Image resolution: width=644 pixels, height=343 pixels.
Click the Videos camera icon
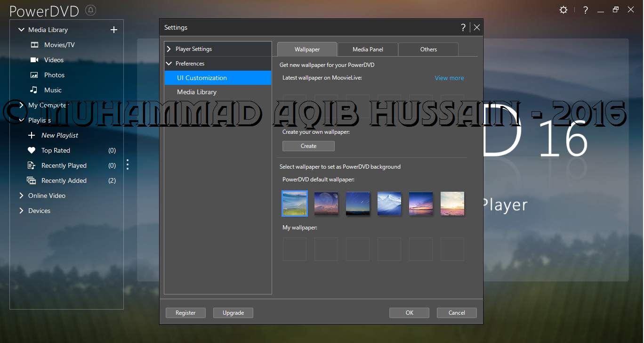coord(34,60)
